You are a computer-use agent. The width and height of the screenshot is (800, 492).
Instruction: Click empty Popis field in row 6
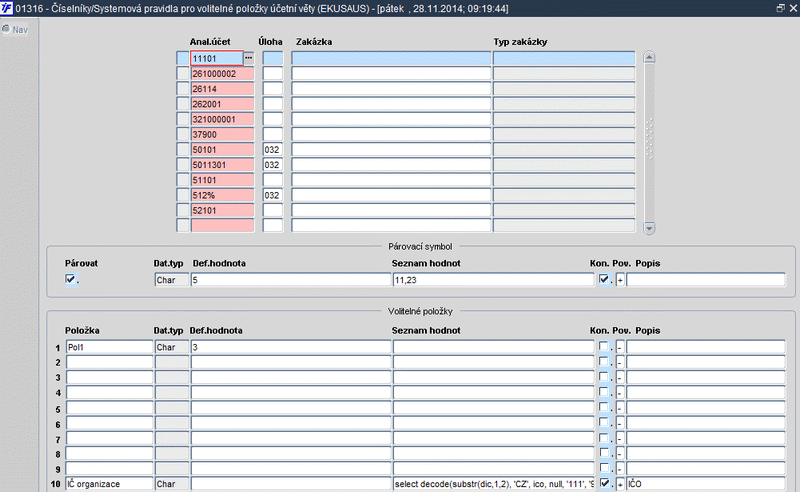point(706,423)
